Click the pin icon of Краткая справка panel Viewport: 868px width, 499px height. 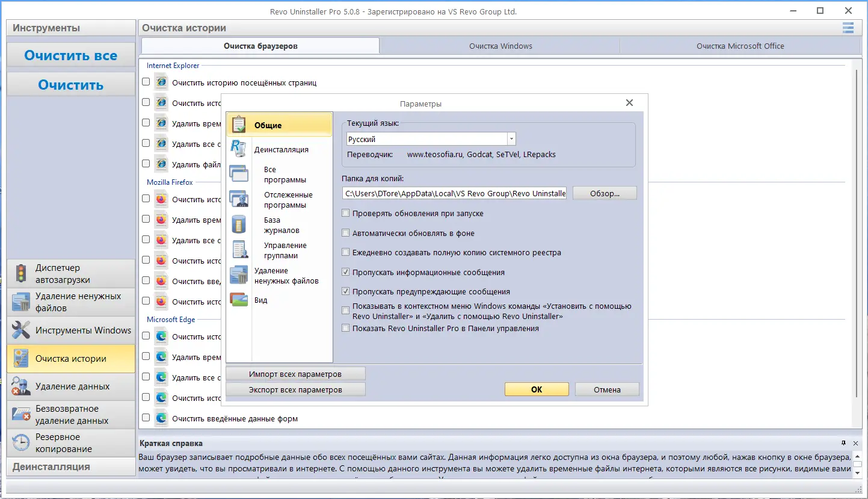point(843,443)
